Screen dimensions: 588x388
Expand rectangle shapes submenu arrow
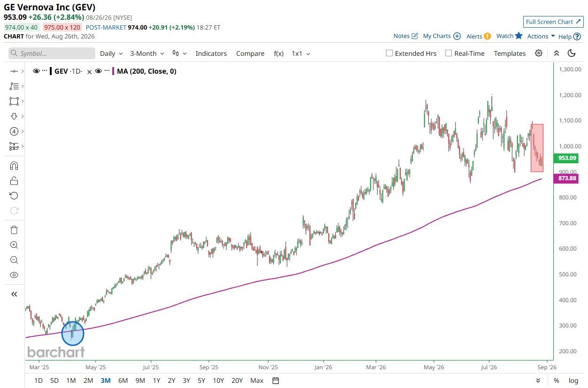(x=22, y=101)
